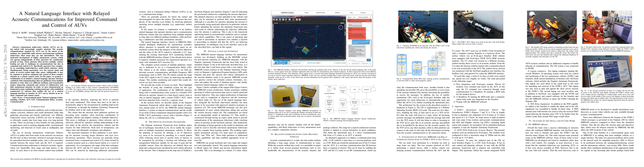The width and height of the screenshot is (644, 167).
Task: Expand the Missions dropdown menu
Action: point(338,13)
